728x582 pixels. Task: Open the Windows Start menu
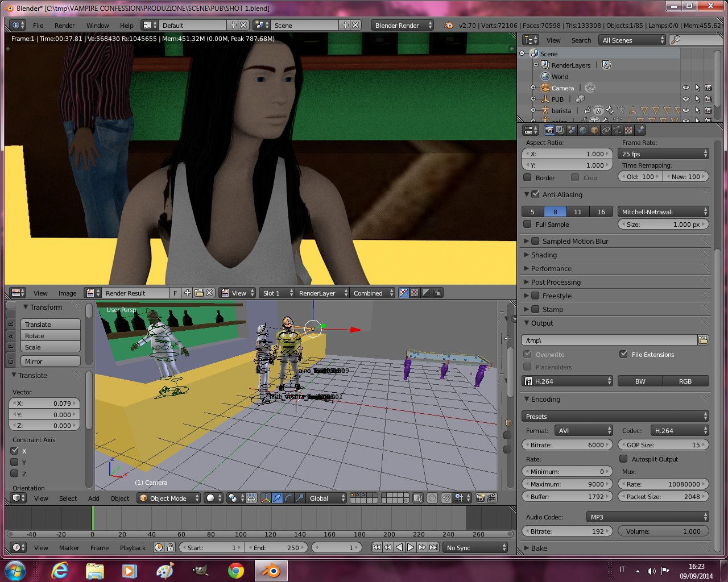pos(15,570)
